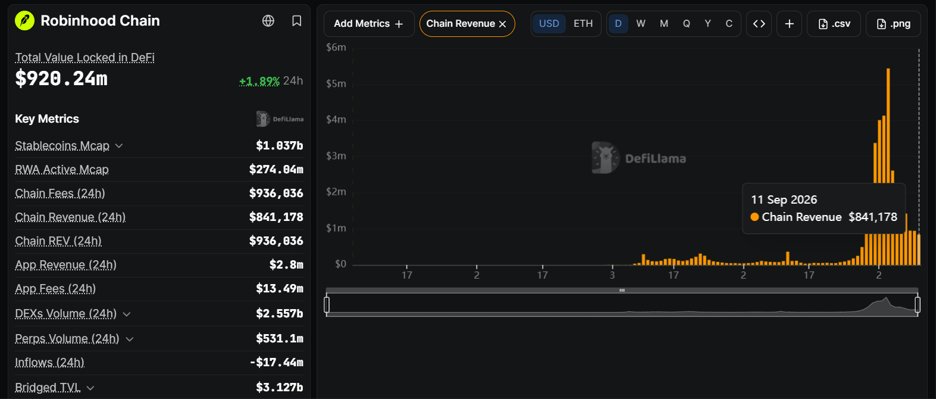The width and height of the screenshot is (936, 399).
Task: Select the C cumulative interval tab
Action: (729, 24)
